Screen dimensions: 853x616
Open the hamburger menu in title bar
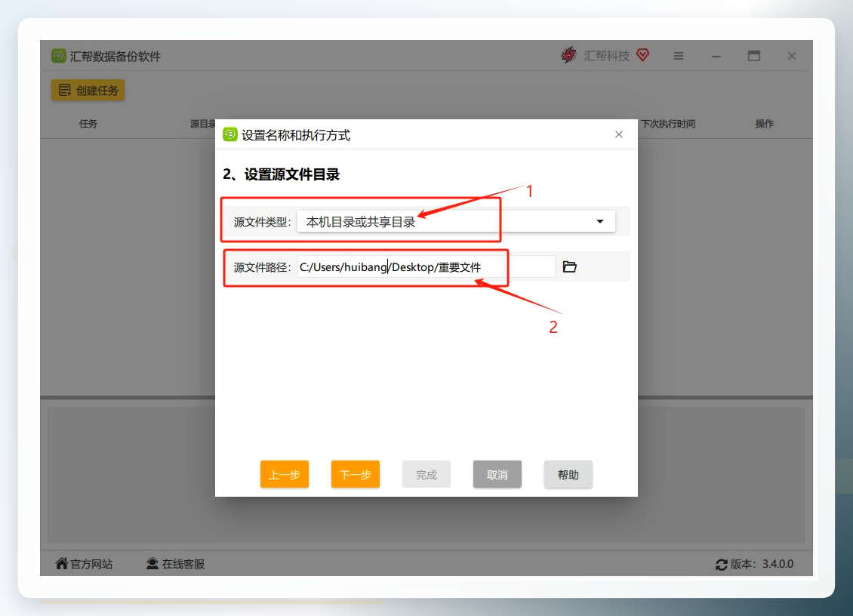(x=679, y=56)
